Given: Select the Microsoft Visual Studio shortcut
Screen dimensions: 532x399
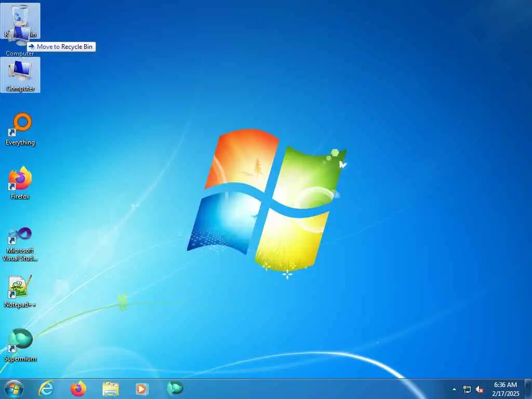Looking at the screenshot, I should click(x=20, y=244).
